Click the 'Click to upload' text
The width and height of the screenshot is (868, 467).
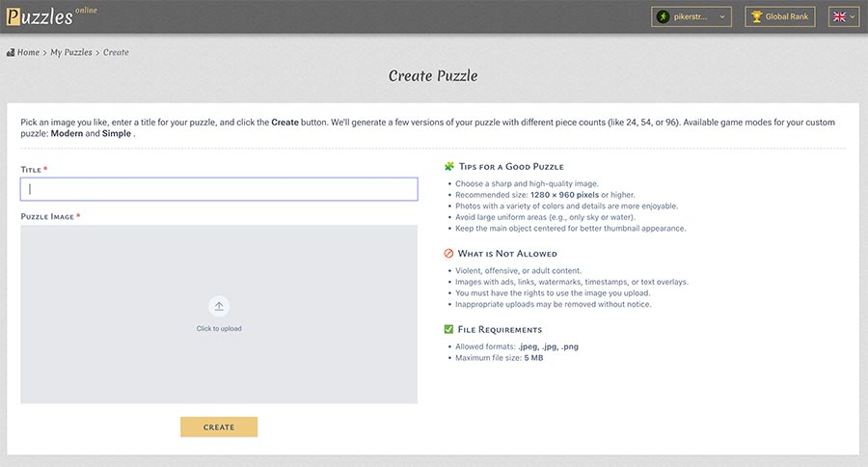click(219, 329)
